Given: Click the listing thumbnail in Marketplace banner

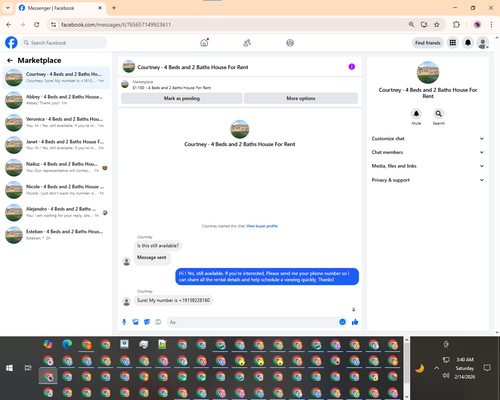Looking at the screenshot, I should [125, 84].
